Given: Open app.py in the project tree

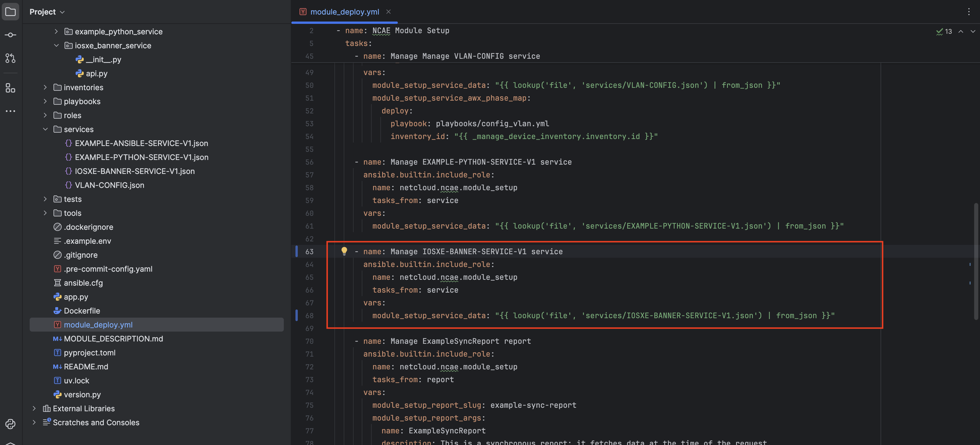Looking at the screenshot, I should [76, 297].
